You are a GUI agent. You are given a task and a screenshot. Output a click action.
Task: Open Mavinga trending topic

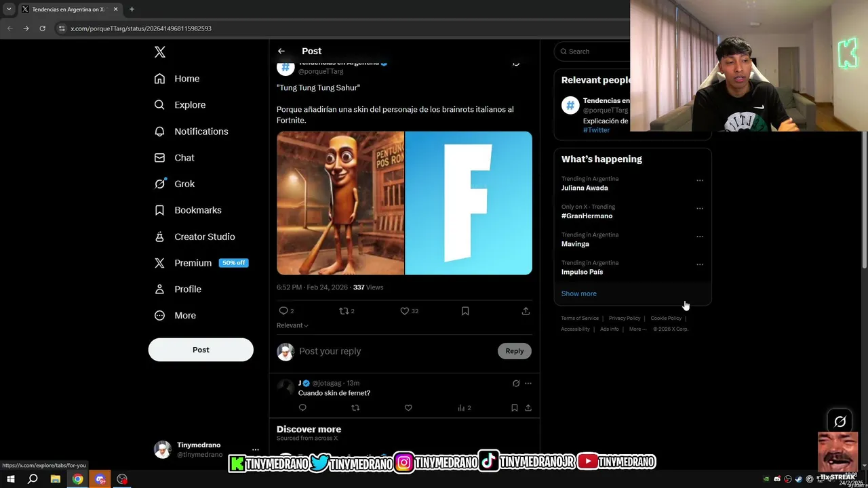click(x=575, y=244)
